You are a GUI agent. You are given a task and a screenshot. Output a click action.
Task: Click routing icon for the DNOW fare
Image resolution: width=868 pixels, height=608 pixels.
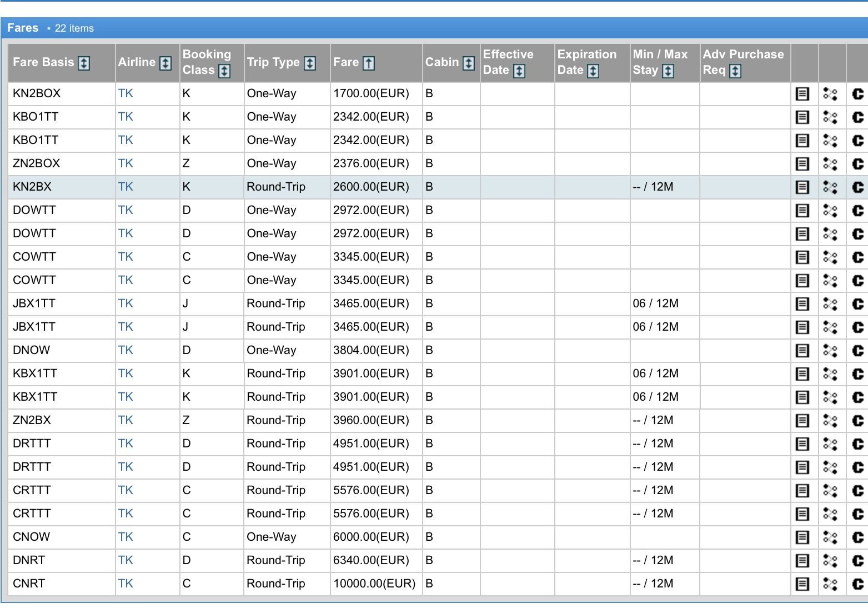pyautogui.click(x=830, y=351)
